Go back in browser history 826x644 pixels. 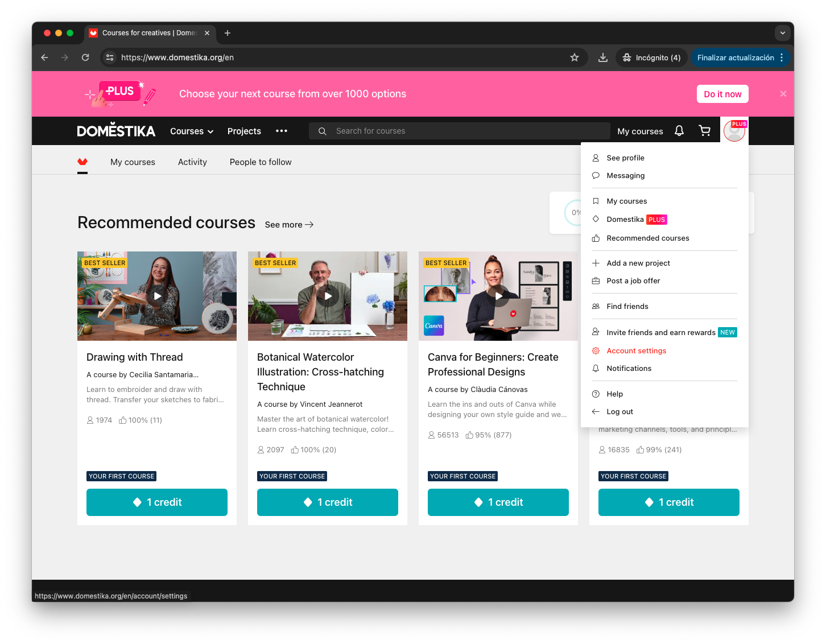[x=44, y=57]
